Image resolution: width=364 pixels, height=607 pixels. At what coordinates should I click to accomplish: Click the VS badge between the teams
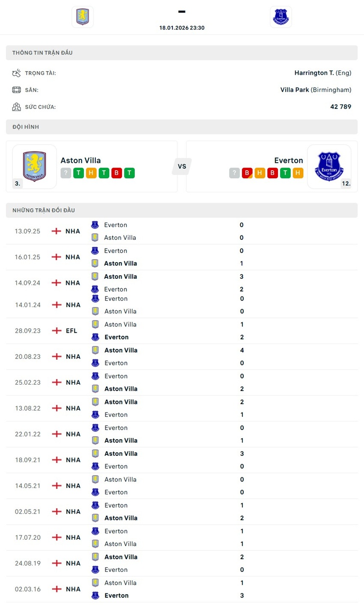pyautogui.click(x=182, y=166)
